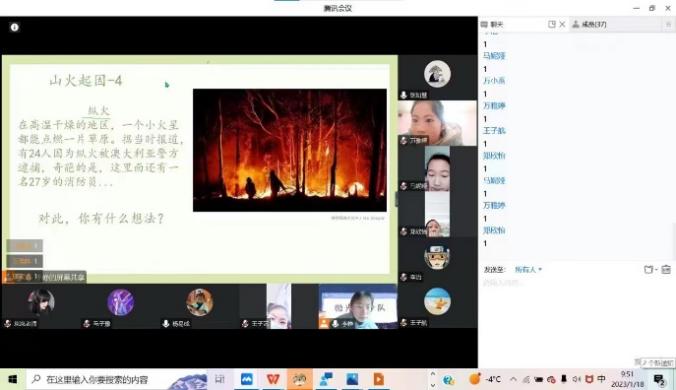Viewport: 676px width, 390px height.
Task: Expand the hidden system tray icons
Action: [x=513, y=379]
